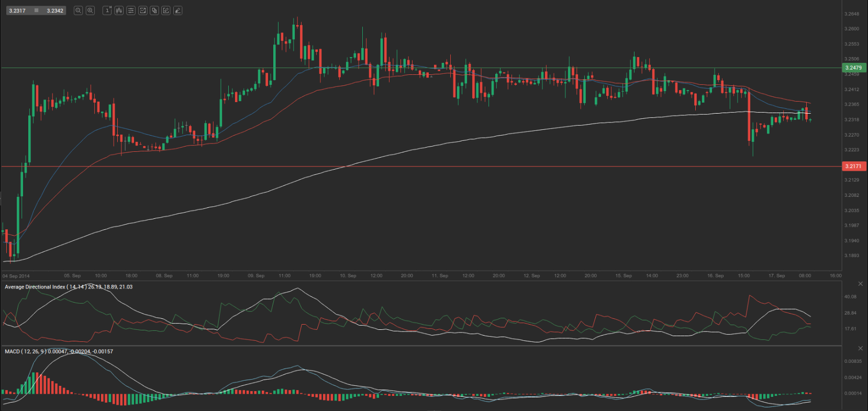Select the red 3.2171 price level tag
This screenshot has height=411, width=868.
pos(853,166)
